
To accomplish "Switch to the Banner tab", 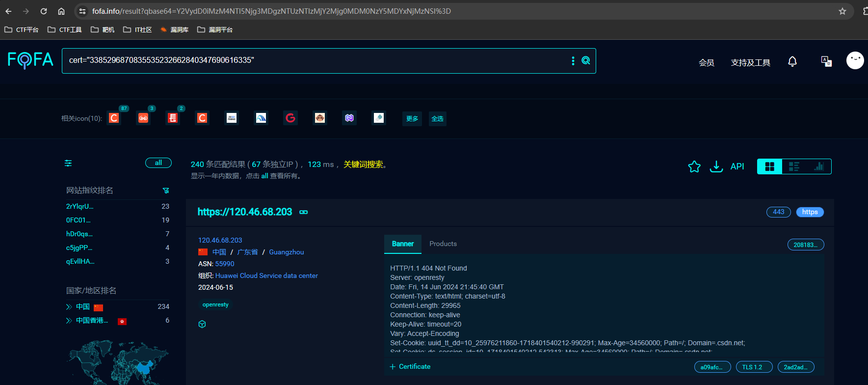I will pyautogui.click(x=403, y=244).
